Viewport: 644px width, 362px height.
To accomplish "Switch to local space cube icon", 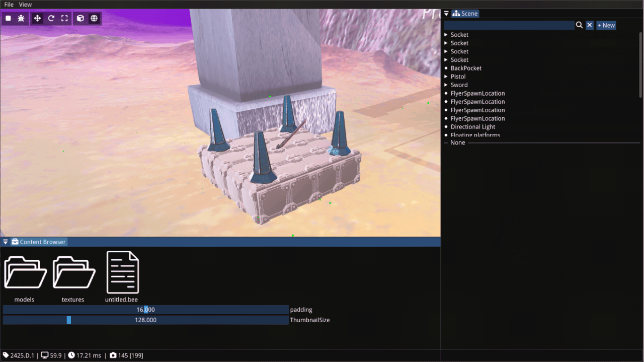I will click(x=80, y=19).
